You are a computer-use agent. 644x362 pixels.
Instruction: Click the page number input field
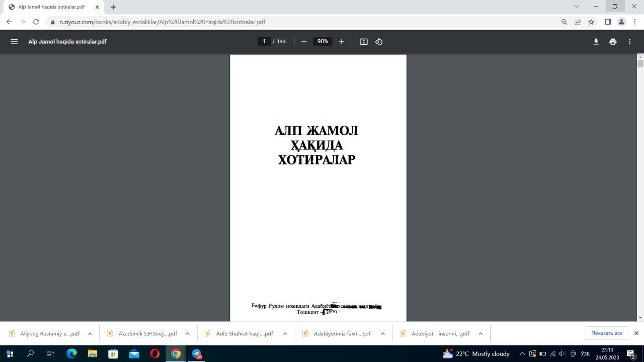click(x=264, y=42)
